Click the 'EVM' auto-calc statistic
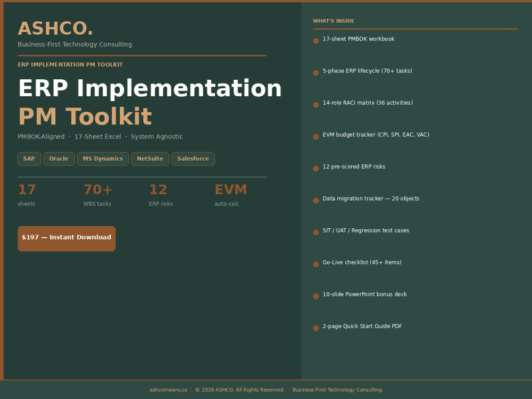The width and height of the screenshot is (532, 399). click(231, 190)
